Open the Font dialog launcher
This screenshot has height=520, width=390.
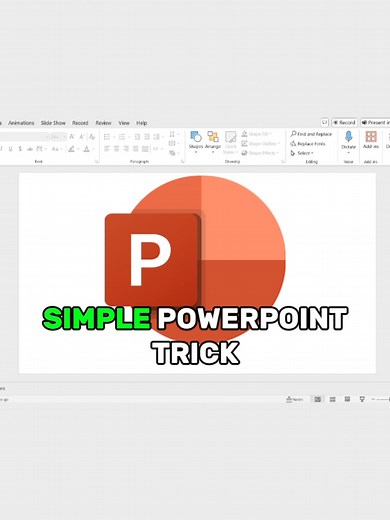click(x=97, y=162)
